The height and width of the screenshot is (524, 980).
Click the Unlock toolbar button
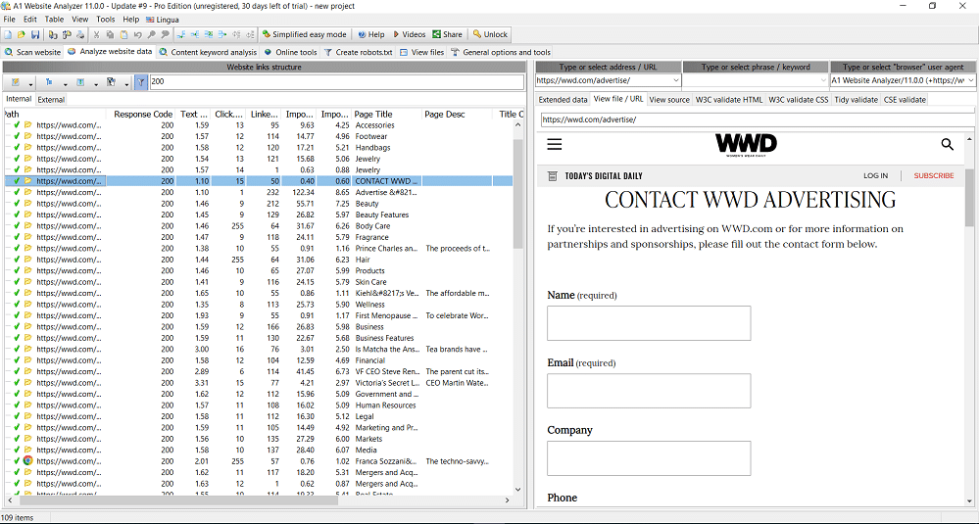[x=491, y=34]
